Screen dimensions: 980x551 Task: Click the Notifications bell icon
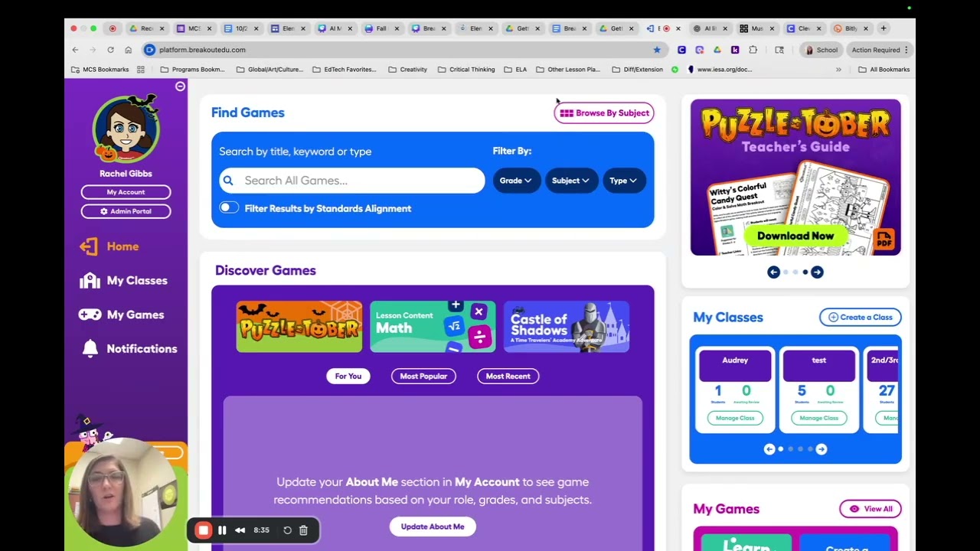(x=90, y=348)
